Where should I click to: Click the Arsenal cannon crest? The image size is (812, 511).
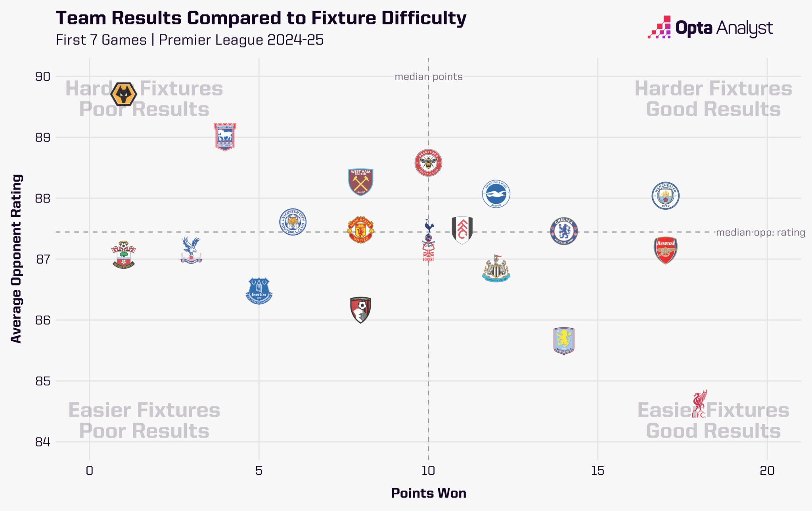coord(666,251)
